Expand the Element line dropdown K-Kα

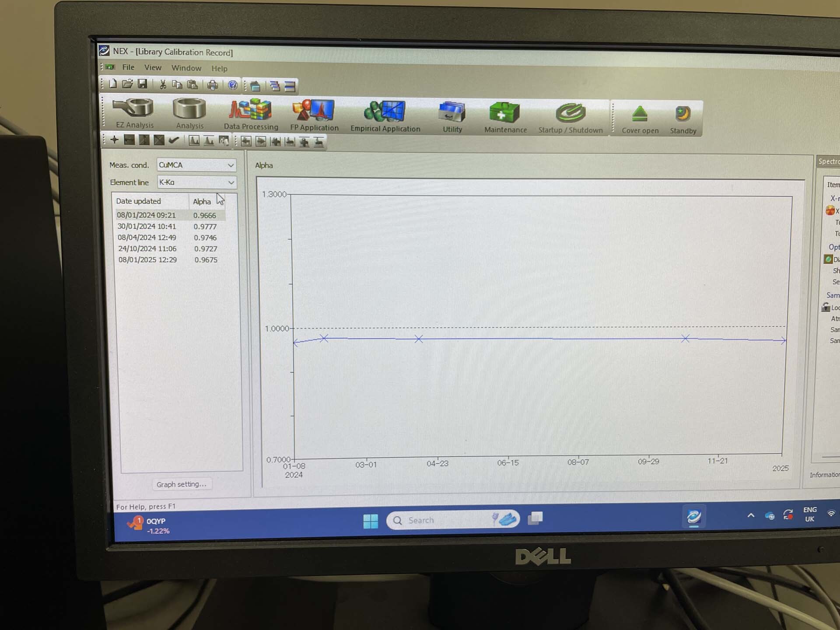(231, 181)
